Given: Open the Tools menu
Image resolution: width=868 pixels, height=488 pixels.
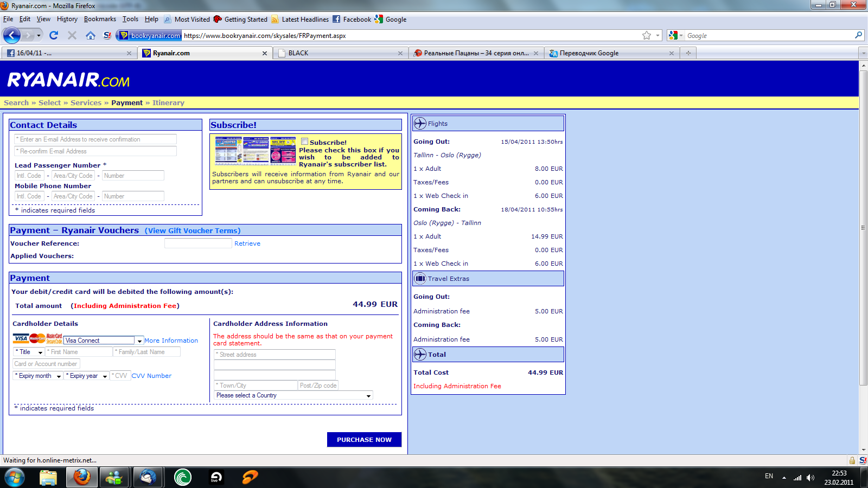Looking at the screenshot, I should pyautogui.click(x=130, y=19).
